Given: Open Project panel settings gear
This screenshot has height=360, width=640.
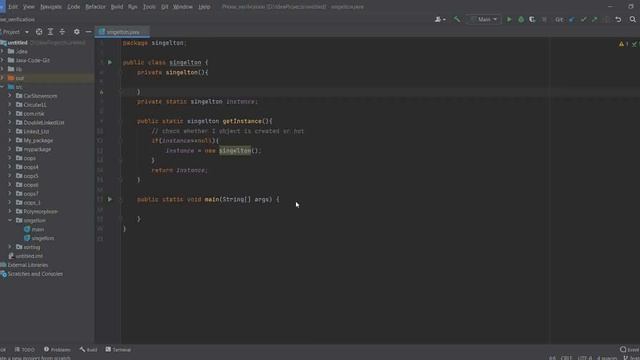Looking at the screenshot, I should (76, 31).
